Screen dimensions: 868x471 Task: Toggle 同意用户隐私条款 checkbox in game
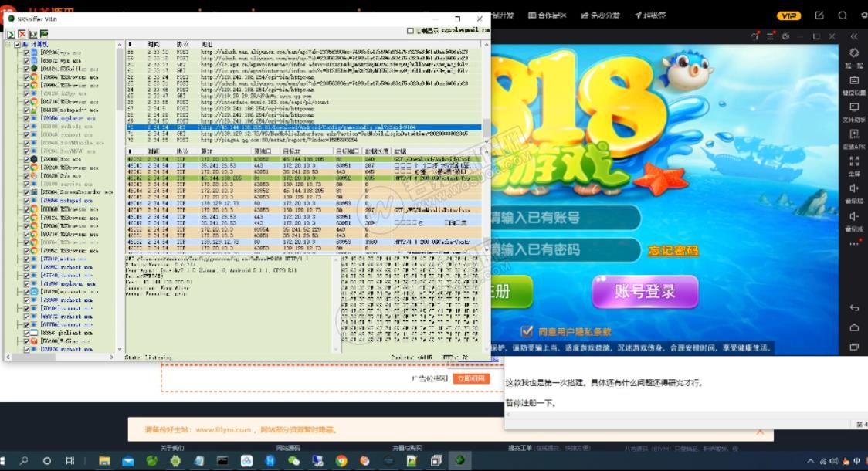527,331
